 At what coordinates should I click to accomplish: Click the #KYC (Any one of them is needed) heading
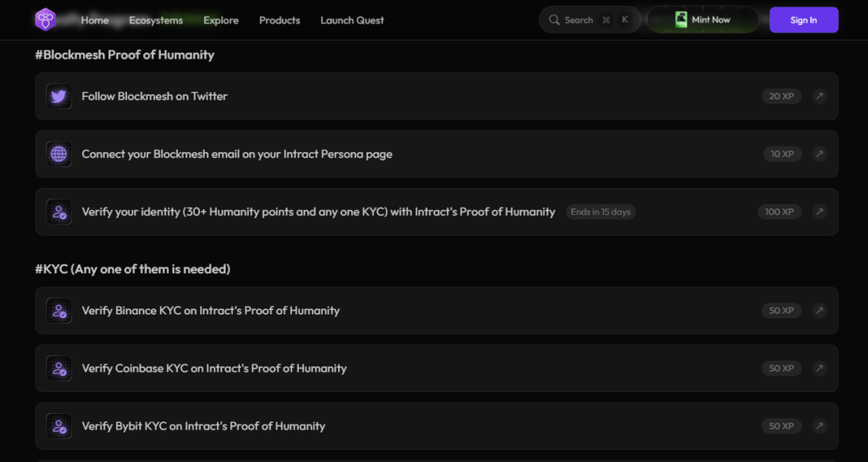pyautogui.click(x=133, y=269)
